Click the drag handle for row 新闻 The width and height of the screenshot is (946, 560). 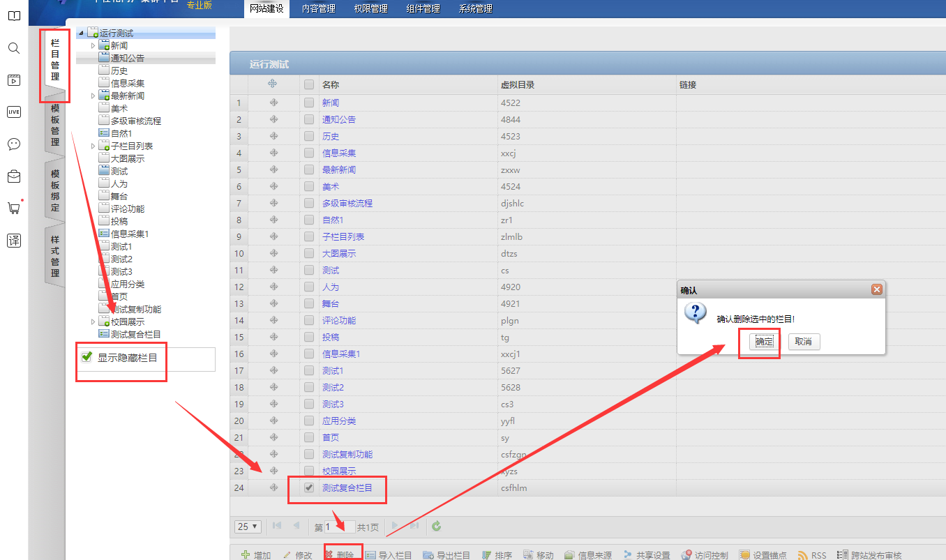273,103
